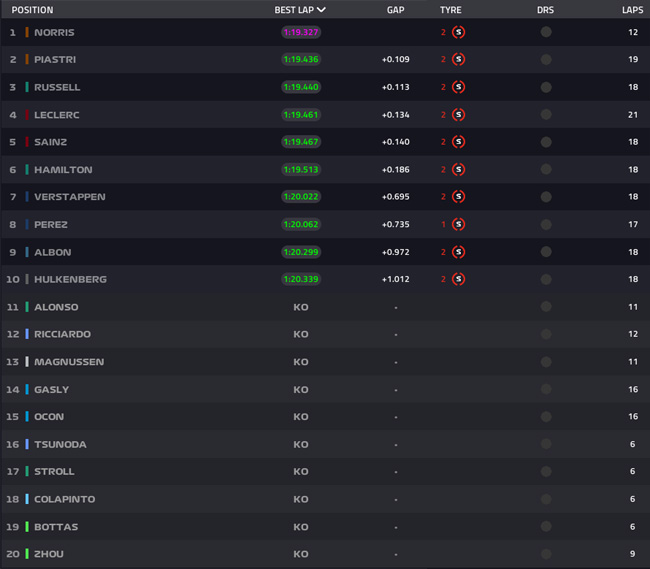
Task: Click lap count 9 in Zhou row
Action: (x=633, y=554)
